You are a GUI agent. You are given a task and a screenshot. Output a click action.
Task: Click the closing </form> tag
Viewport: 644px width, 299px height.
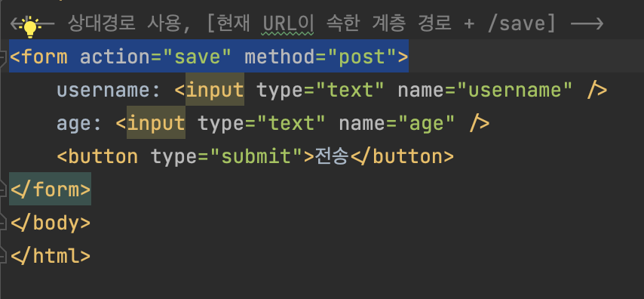(x=50, y=190)
